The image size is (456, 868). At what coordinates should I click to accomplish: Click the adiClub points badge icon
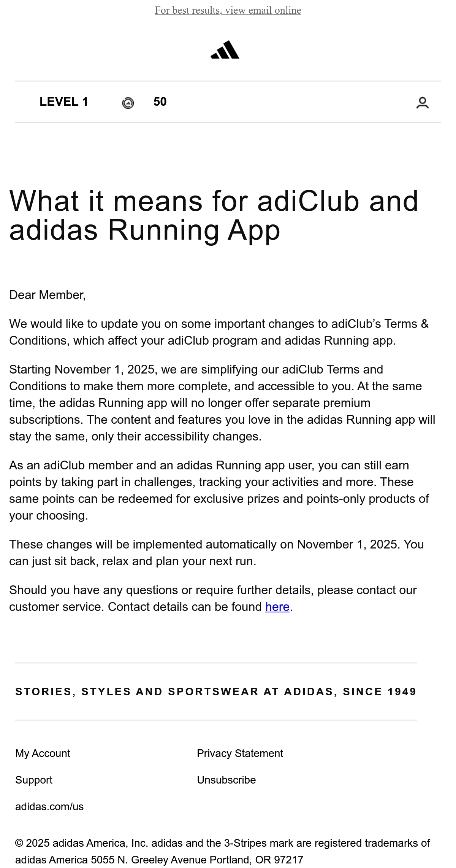pos(128,103)
